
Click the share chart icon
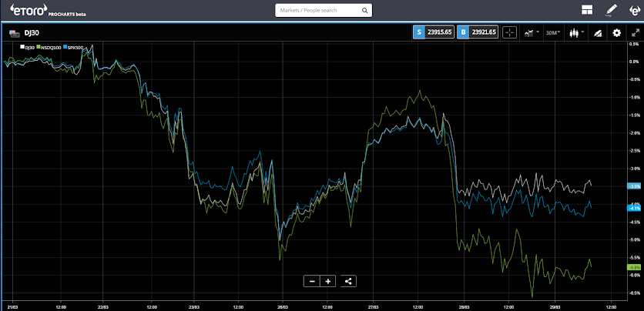348,281
